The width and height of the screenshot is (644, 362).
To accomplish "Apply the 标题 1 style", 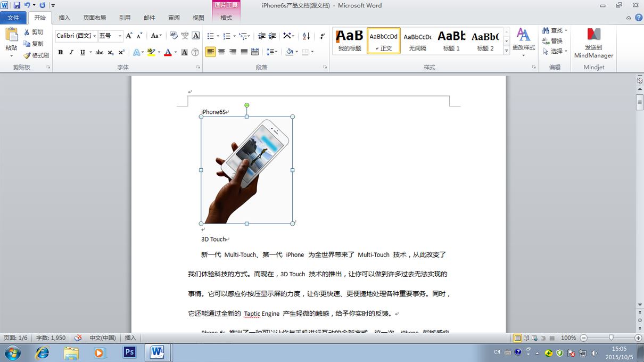I will point(451,40).
